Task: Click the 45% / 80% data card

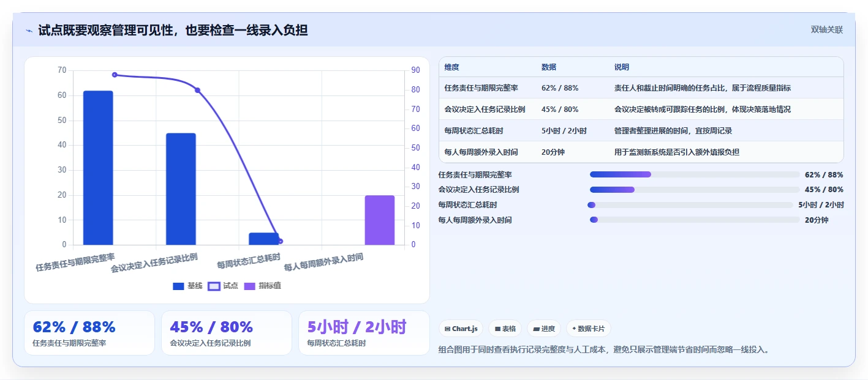Action: (227, 333)
